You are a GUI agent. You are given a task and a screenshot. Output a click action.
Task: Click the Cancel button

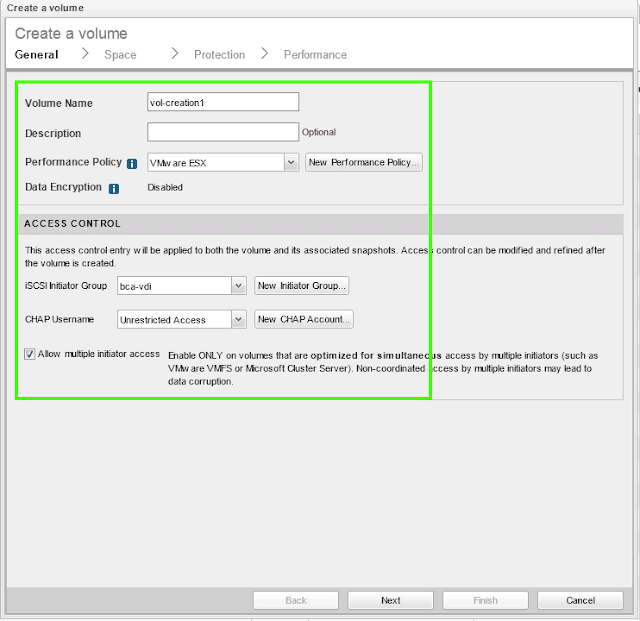[580, 601]
